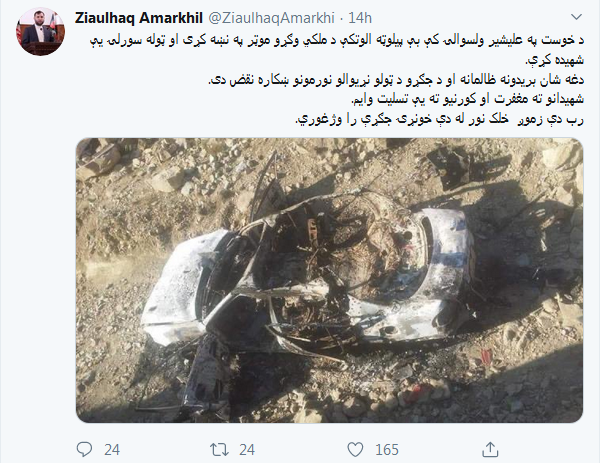Screen dimensions: 601x463
Task: Open the burnt car photo attachment
Action: coord(330,280)
